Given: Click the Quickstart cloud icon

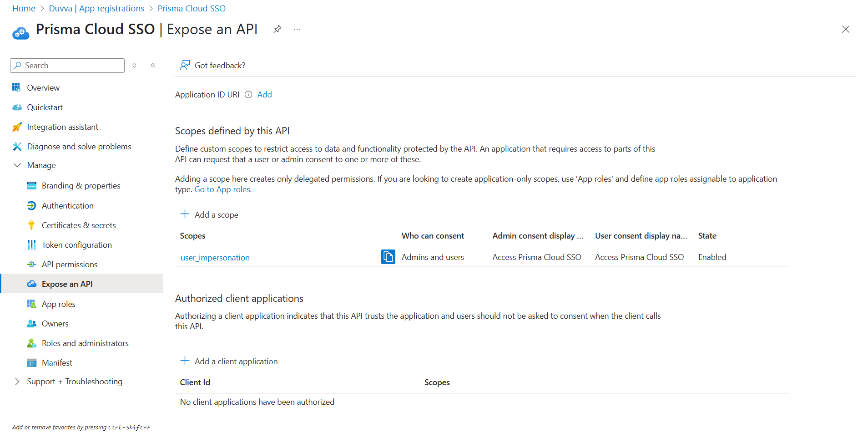Looking at the screenshot, I should click(17, 107).
